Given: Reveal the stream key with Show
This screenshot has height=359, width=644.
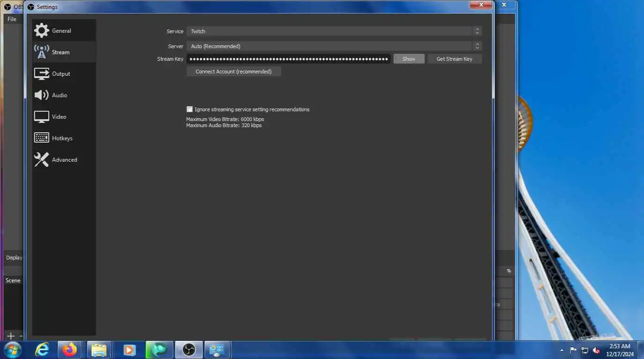Looking at the screenshot, I should [x=409, y=59].
